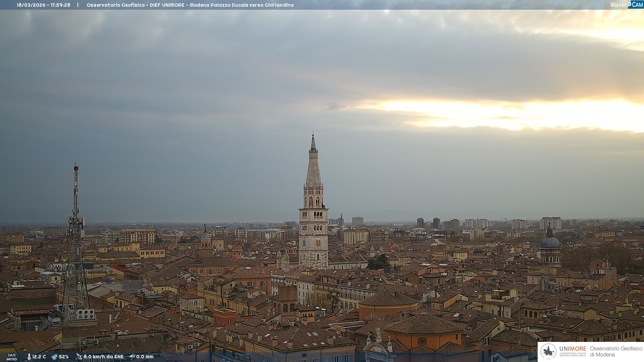Viewport: 644px width, 362px height.
Task: Click the wind anemometer icon
Action: coord(79,357)
